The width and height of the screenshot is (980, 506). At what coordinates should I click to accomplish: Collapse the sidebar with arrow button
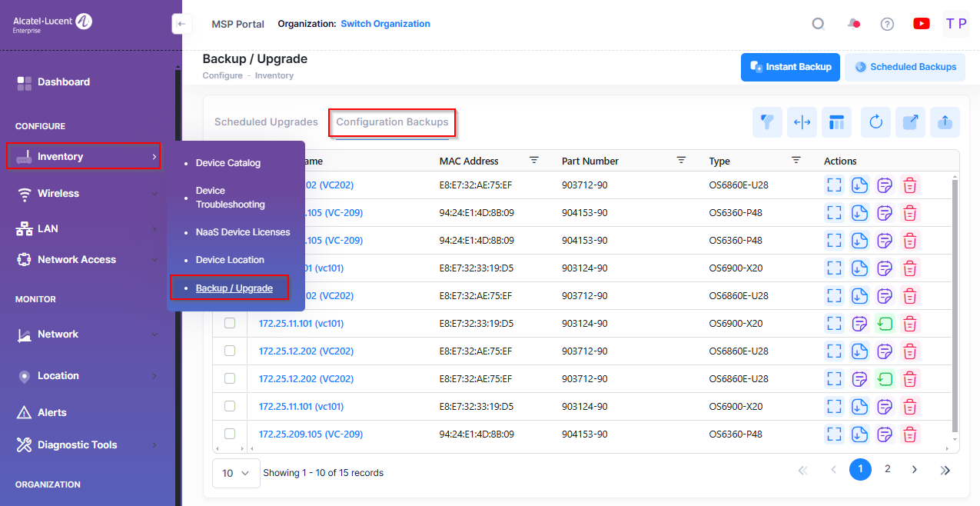pos(181,24)
